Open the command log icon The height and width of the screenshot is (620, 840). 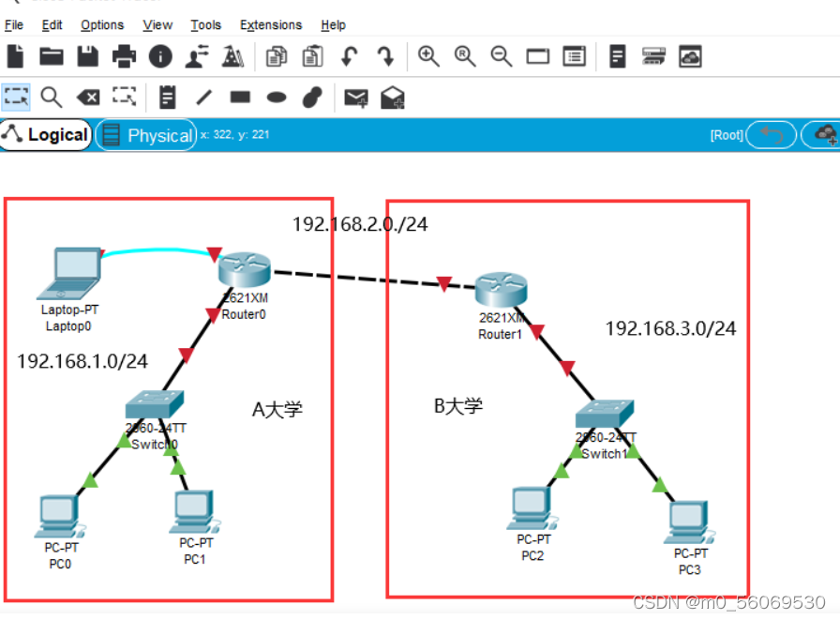click(618, 56)
